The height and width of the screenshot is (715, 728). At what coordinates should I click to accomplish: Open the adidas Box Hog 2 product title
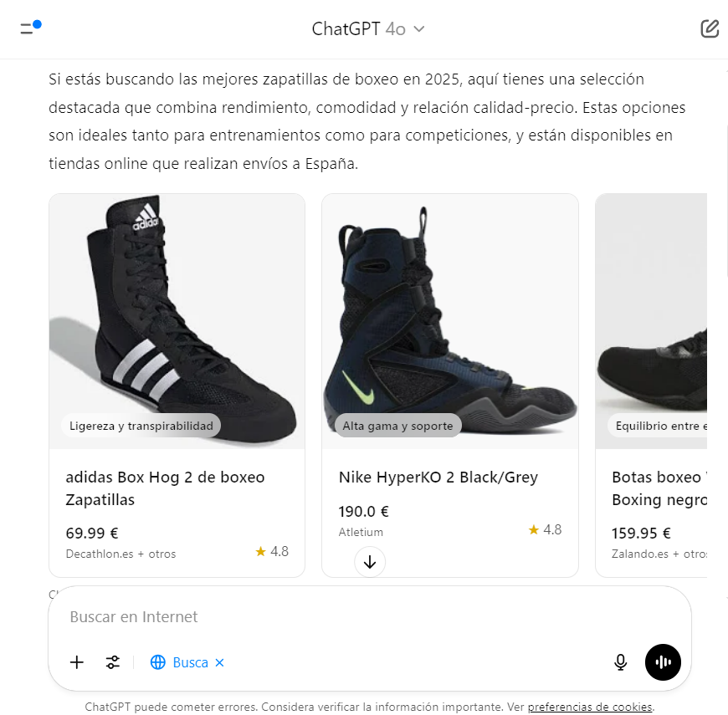click(166, 488)
